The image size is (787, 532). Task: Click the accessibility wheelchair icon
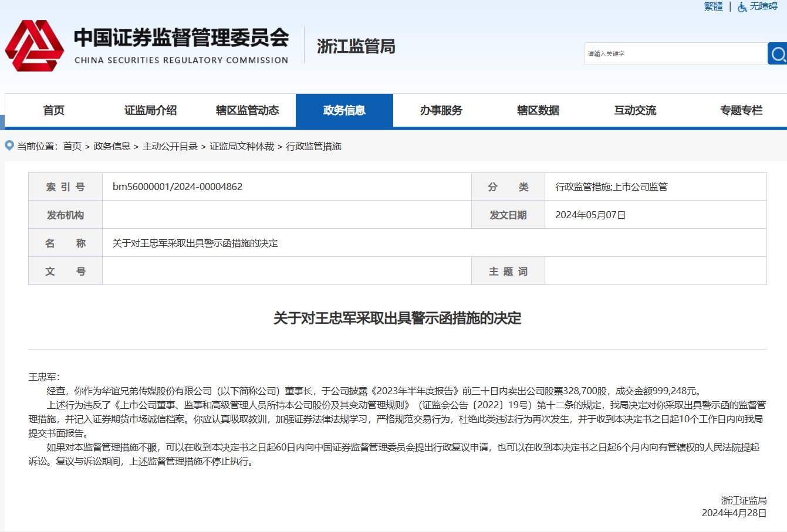pos(742,7)
